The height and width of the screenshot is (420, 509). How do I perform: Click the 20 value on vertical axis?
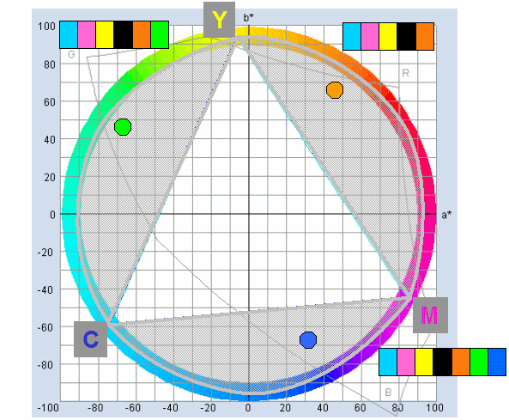click(49, 177)
